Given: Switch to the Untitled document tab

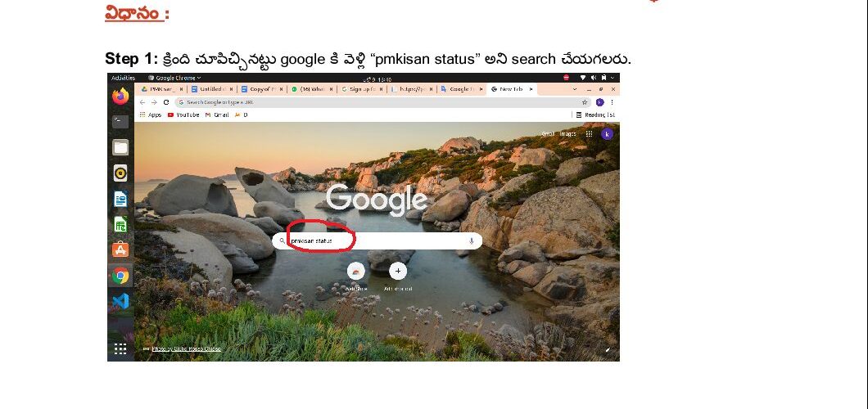Looking at the screenshot, I should click(213, 89).
